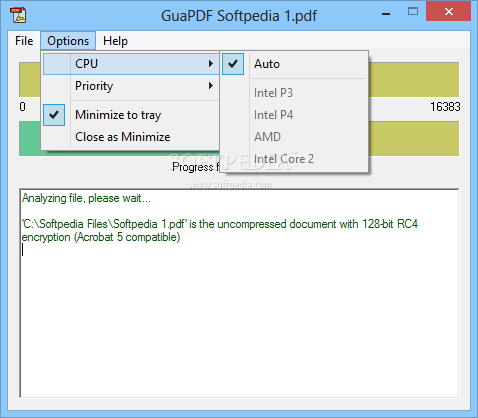Viewport: 478px width, 418px height.
Task: Choose the Intel Core 2 CPU option
Action: 294,159
